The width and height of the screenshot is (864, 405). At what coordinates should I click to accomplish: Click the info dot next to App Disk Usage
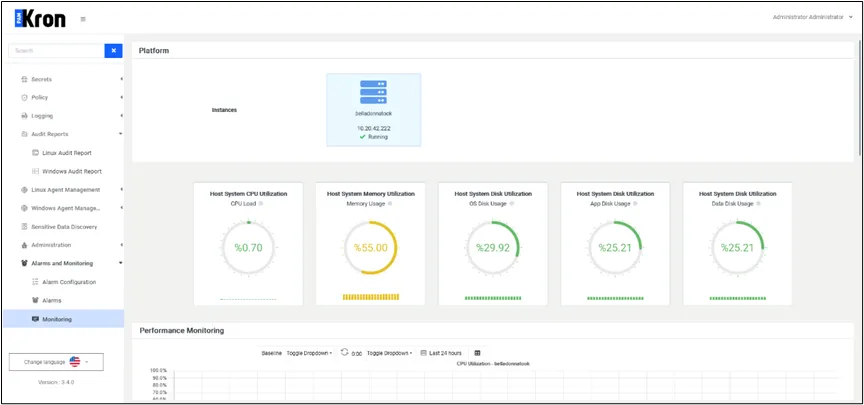(x=635, y=204)
